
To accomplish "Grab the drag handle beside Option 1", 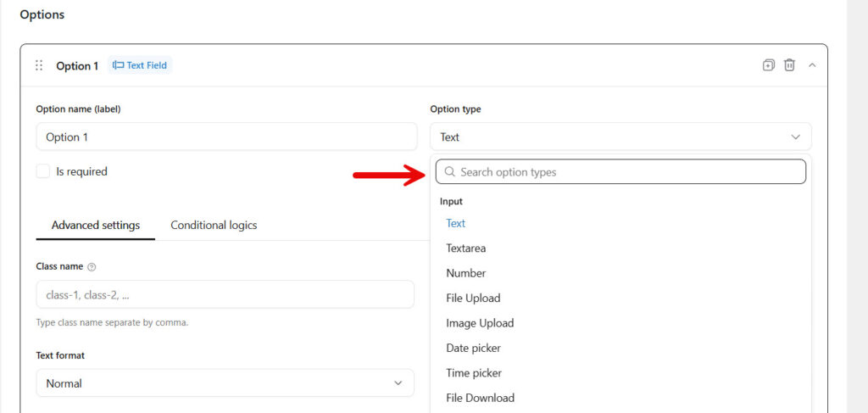I will [39, 65].
